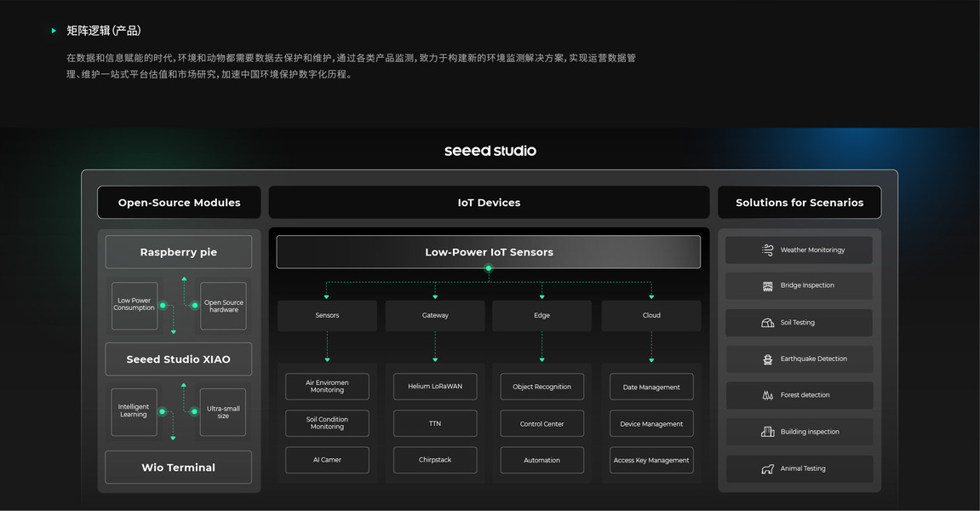This screenshot has width=980, height=511.
Task: Click the Ultra-small size box
Action: coord(222,412)
